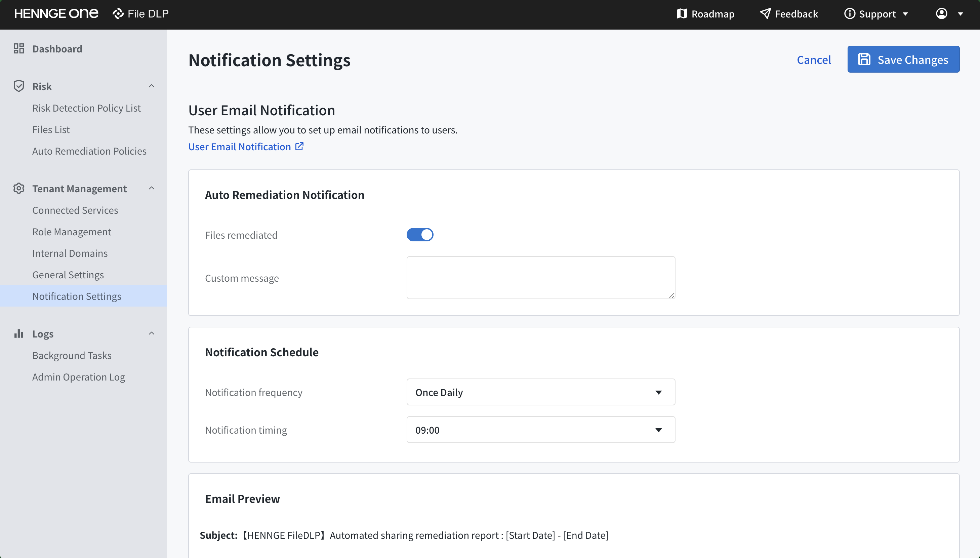Expand the account menu caret
The image size is (980, 558).
tap(961, 14)
